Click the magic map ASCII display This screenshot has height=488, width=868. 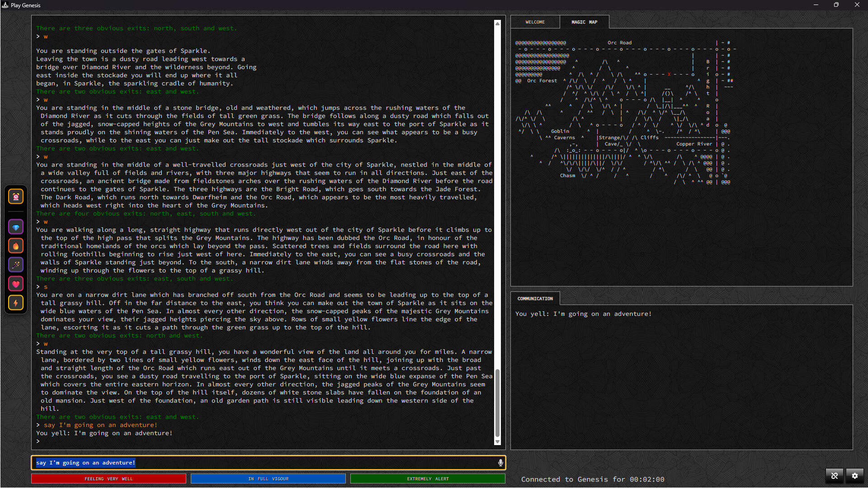[x=626, y=113]
